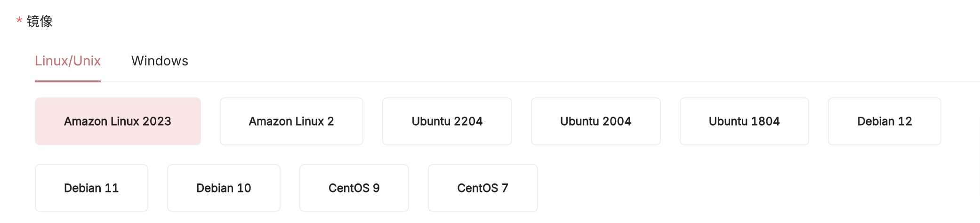Click the 镜像 field label

coord(40,21)
